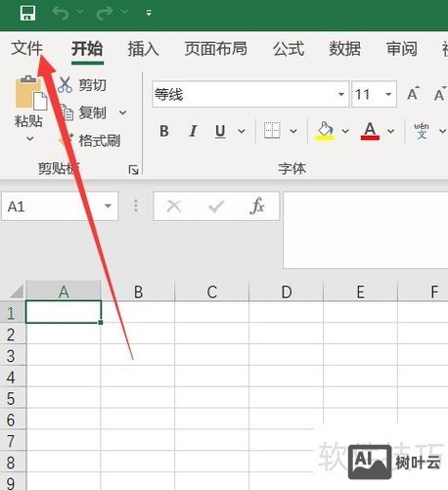Open the fill color dropdown arrow
448x490 pixels.
[345, 131]
